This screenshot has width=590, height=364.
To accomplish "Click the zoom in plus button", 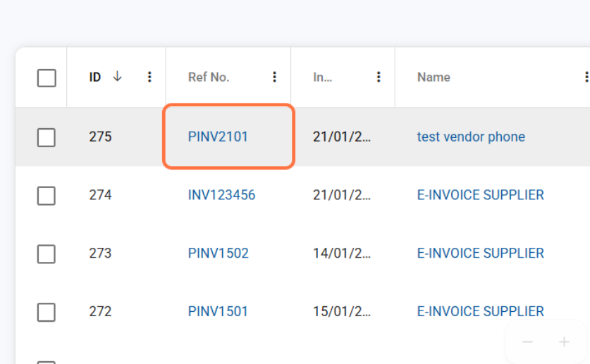I will [x=564, y=342].
